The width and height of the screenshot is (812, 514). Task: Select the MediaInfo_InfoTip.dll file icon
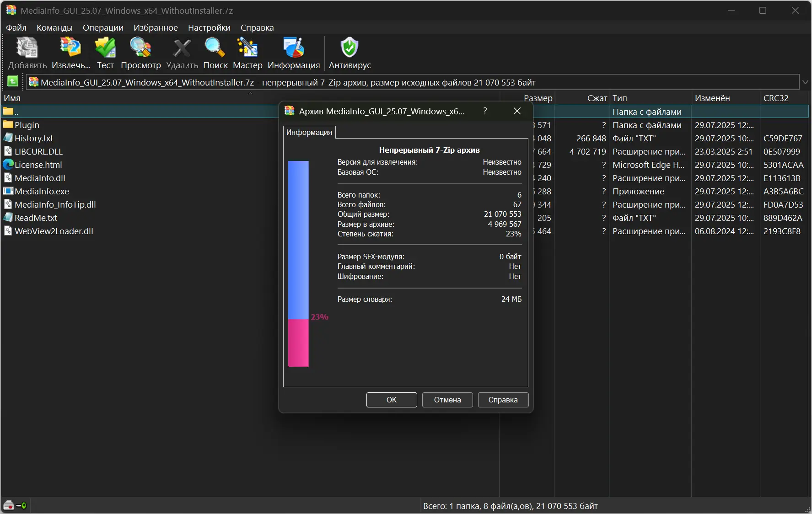coord(8,204)
